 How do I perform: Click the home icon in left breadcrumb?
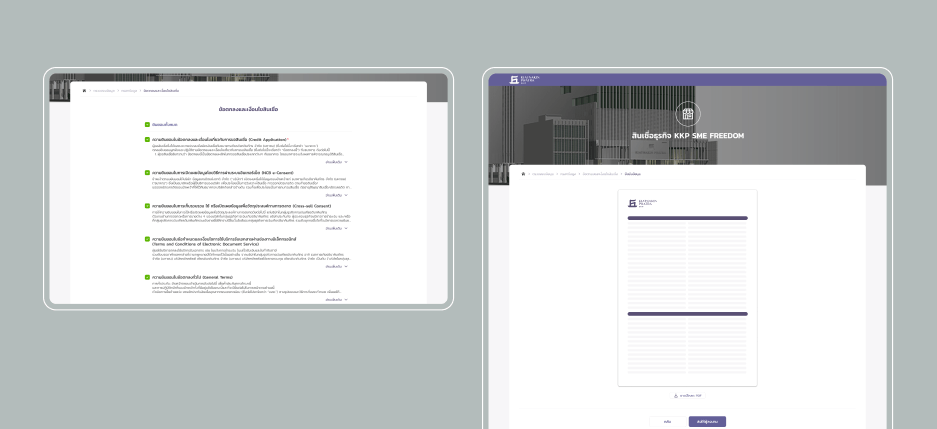click(x=84, y=91)
